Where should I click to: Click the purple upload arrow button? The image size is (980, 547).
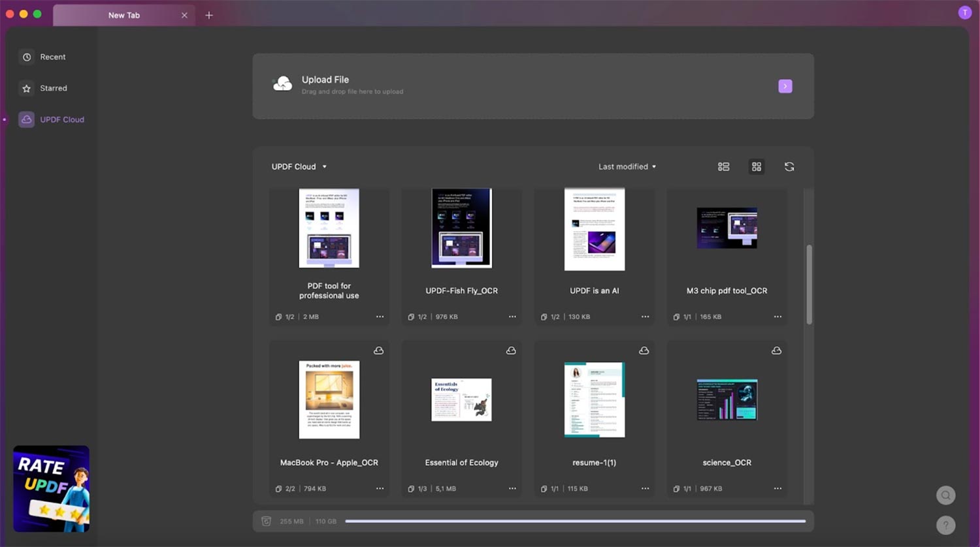pos(785,86)
